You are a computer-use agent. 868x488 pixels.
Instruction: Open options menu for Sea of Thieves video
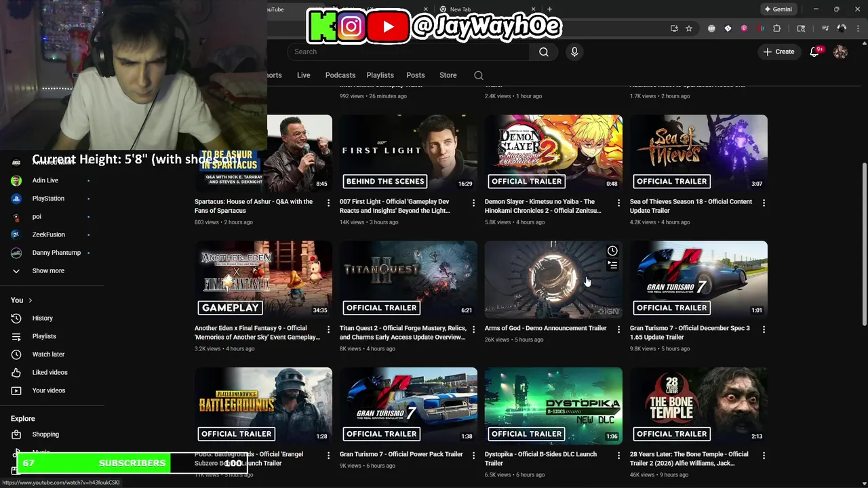click(x=764, y=203)
